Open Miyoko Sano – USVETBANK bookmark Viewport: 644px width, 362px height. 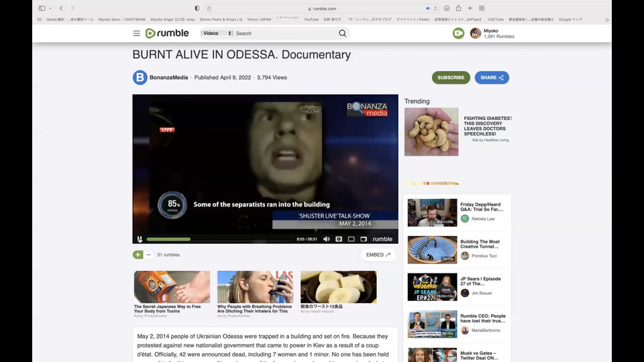point(121,19)
